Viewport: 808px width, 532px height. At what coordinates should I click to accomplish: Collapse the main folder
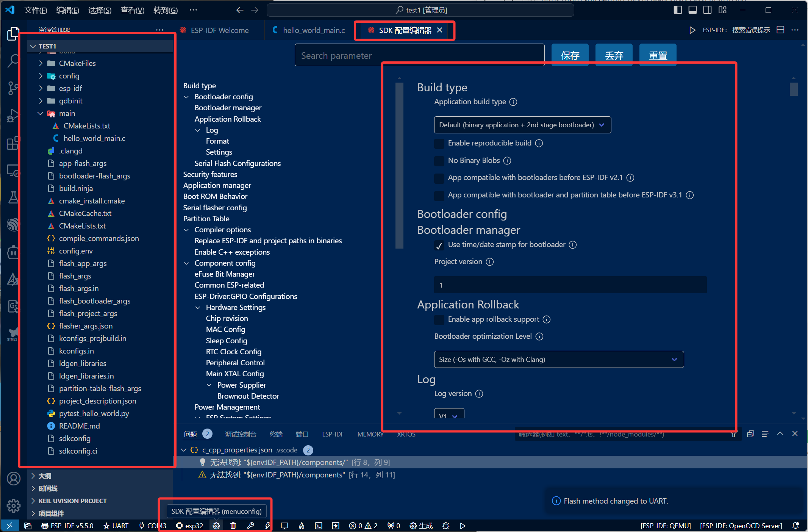tap(41, 113)
